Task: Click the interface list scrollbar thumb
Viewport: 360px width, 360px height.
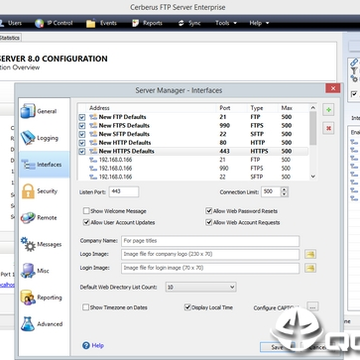Action: pos(313,128)
